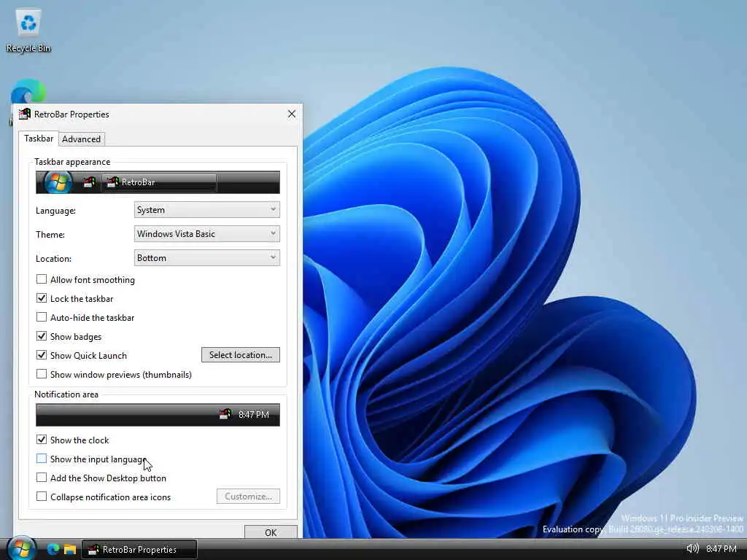Click the Start orb in the appearance preview
The height and width of the screenshot is (560, 747).
coord(58,182)
